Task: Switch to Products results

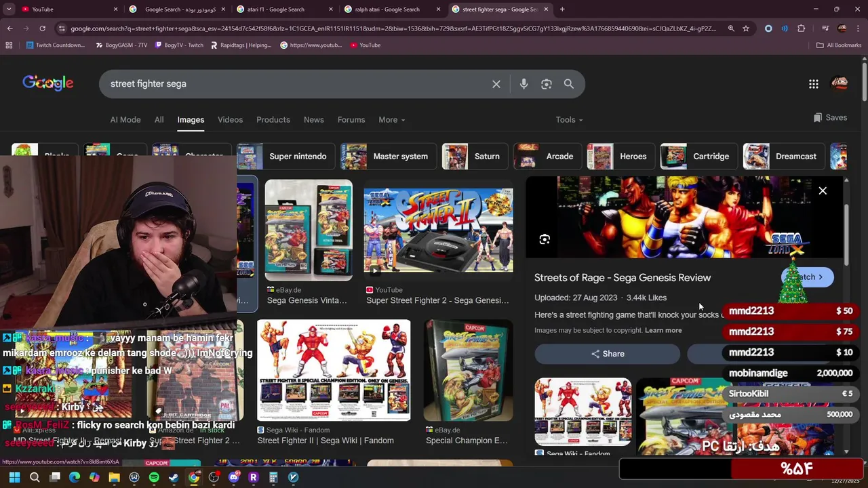Action: coord(273,120)
